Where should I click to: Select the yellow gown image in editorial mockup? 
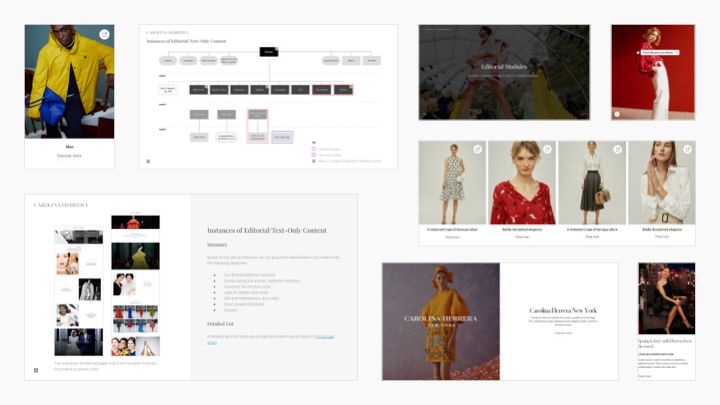(135, 256)
